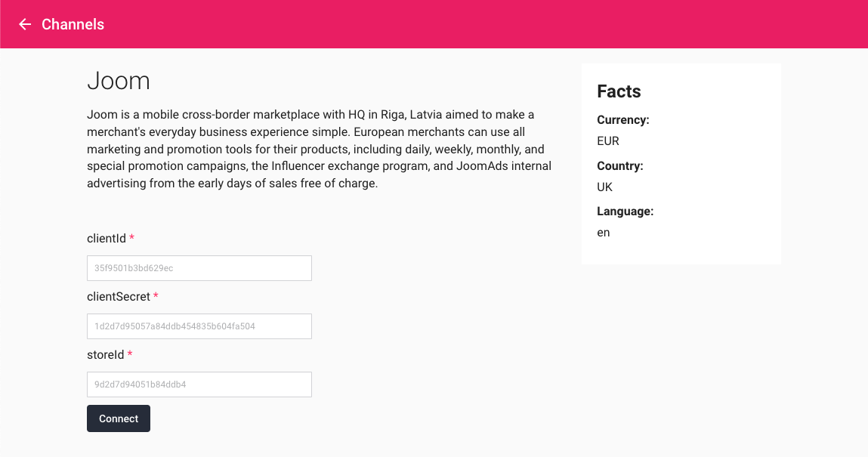Focus the storeId input field
Image resolution: width=868 pixels, height=457 pixels.
(x=199, y=384)
